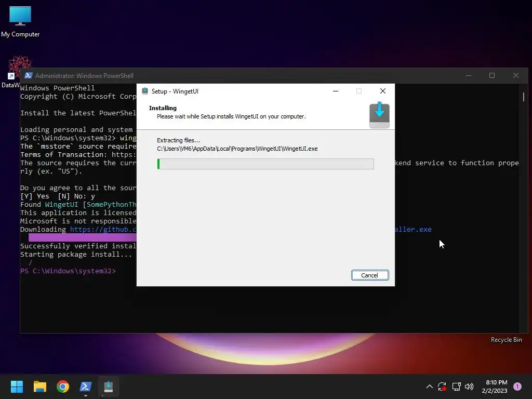Click the WingetUI download arrow icon
Viewport: 532px width, 399px height.
coord(379,115)
